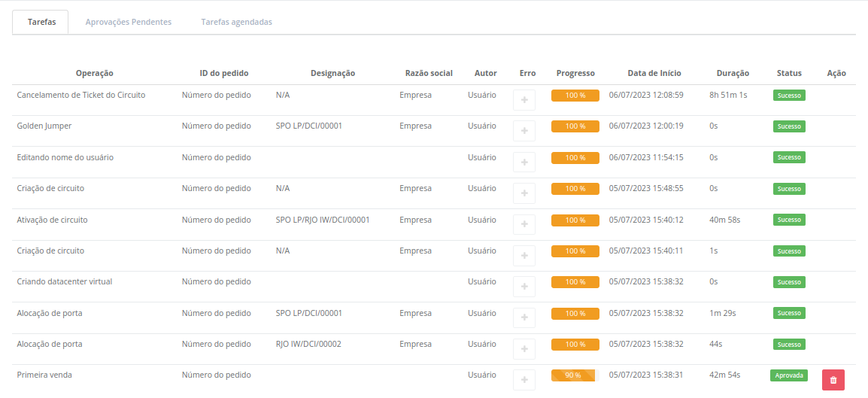
Task: Select Editando nome do usuário operation text
Action: pos(65,157)
